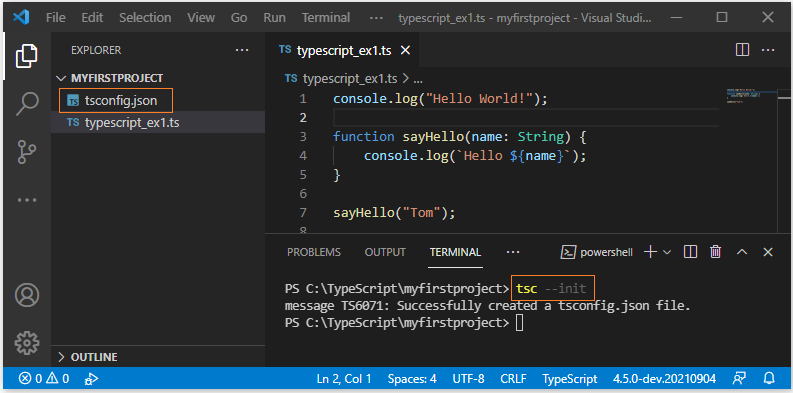The width and height of the screenshot is (793, 393).
Task: Click the notifications bell in status bar
Action: (x=769, y=378)
